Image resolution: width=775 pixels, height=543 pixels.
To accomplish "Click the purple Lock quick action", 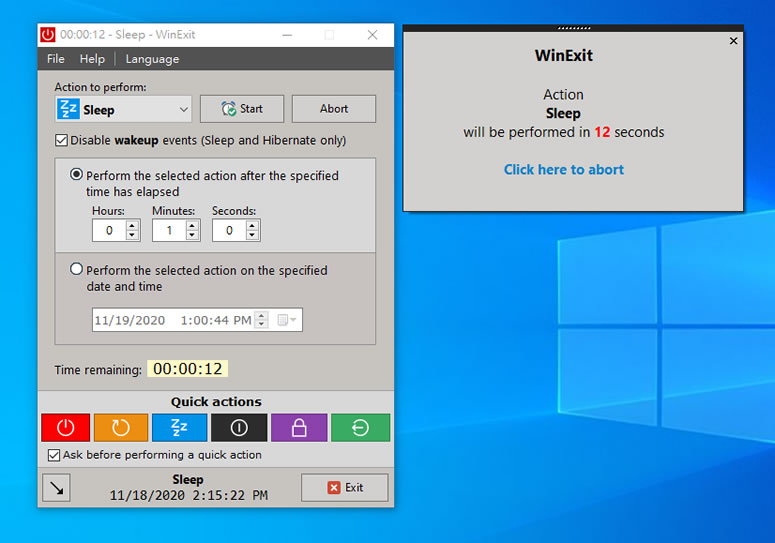I will click(x=299, y=427).
